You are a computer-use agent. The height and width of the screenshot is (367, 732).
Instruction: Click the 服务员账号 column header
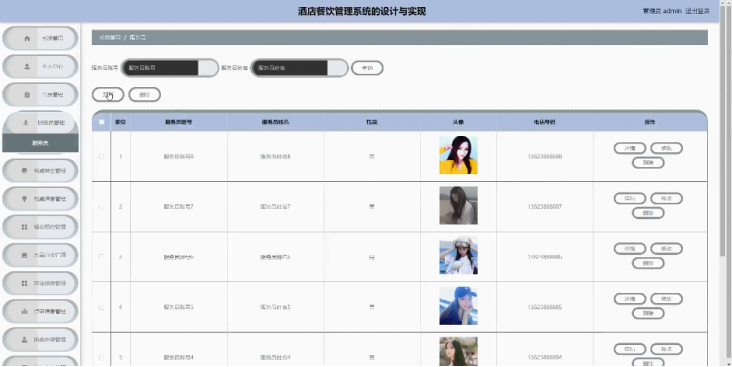[178, 122]
